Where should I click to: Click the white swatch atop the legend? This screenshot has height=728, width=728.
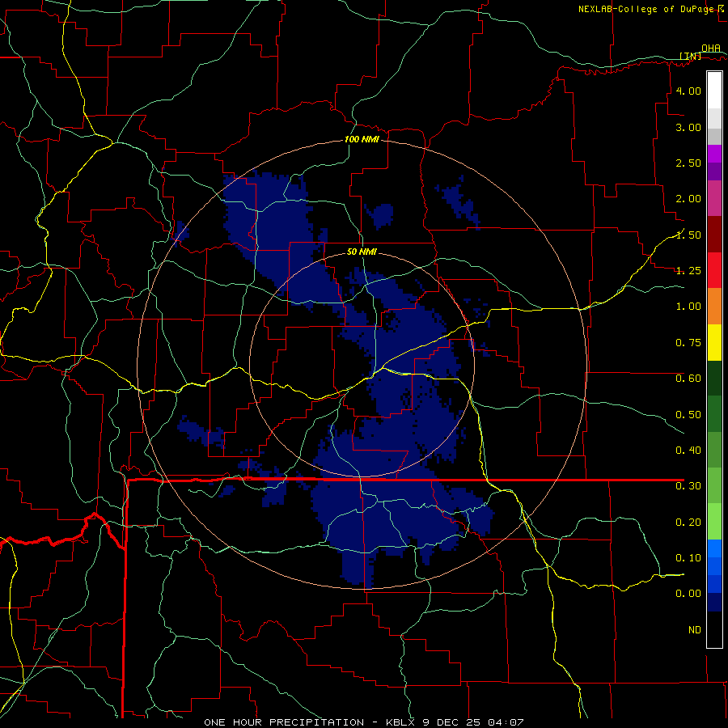click(x=714, y=90)
